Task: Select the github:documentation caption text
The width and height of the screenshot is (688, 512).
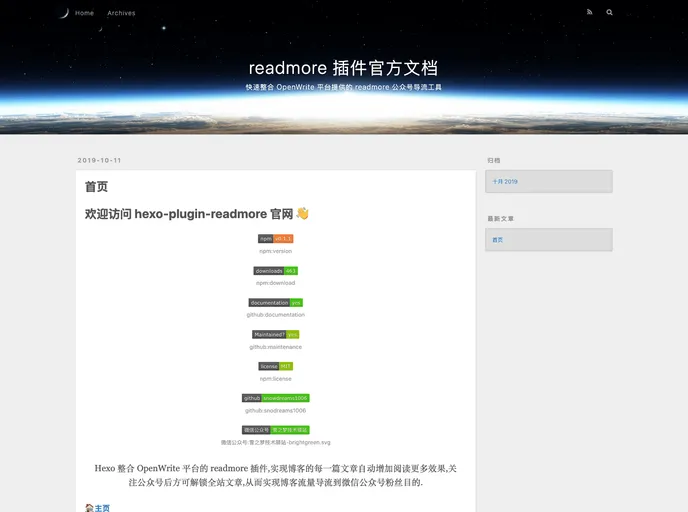Action: (x=276, y=315)
